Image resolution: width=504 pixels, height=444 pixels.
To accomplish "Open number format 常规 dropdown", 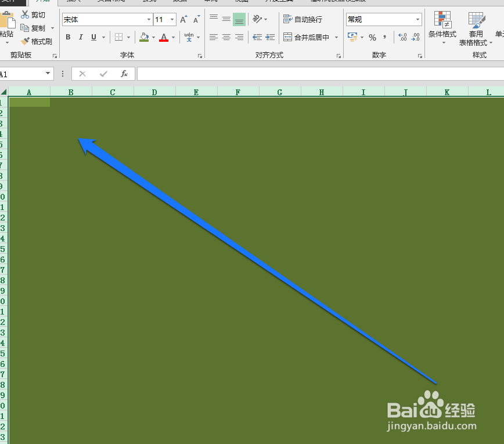I will [417, 20].
